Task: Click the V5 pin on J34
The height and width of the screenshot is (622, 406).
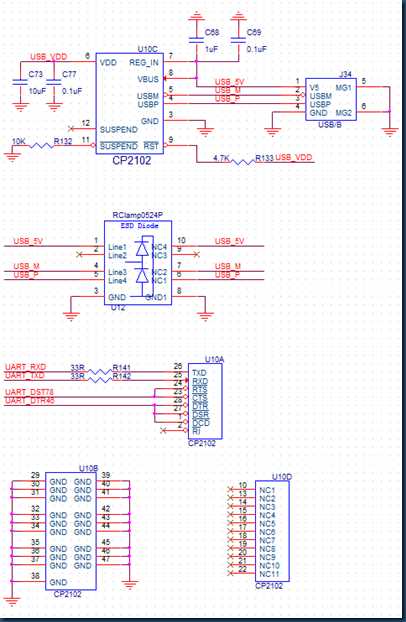Action: (314, 87)
